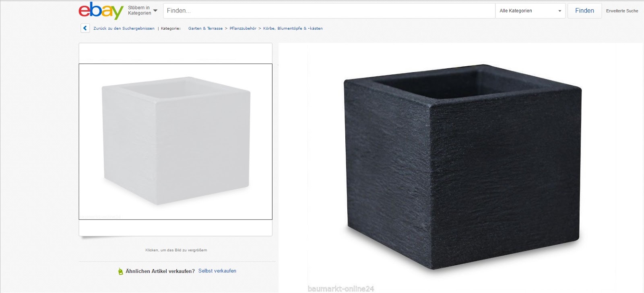
Task: Click the arrow beside Stöbern in Kategorien
Action: coord(155,10)
